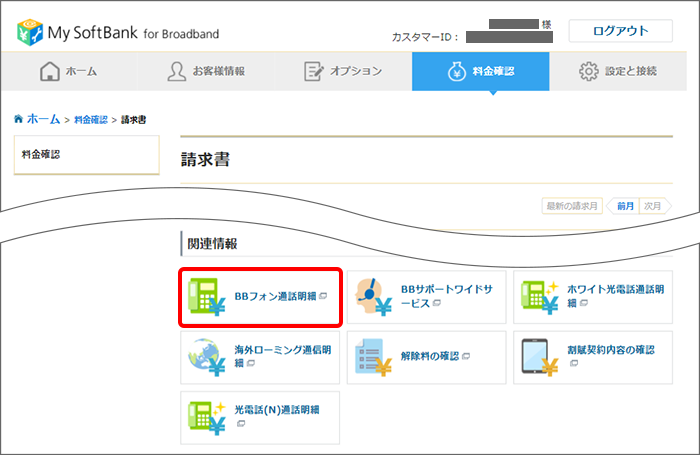
Task: Go to 前月 billing month
Action: (624, 206)
